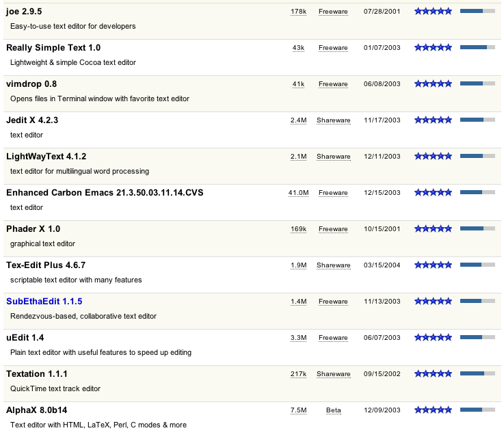Image resolution: width=504 pixels, height=437 pixels.
Task: Click the 1.9M size link for Tex-Edit Plus
Action: (298, 265)
